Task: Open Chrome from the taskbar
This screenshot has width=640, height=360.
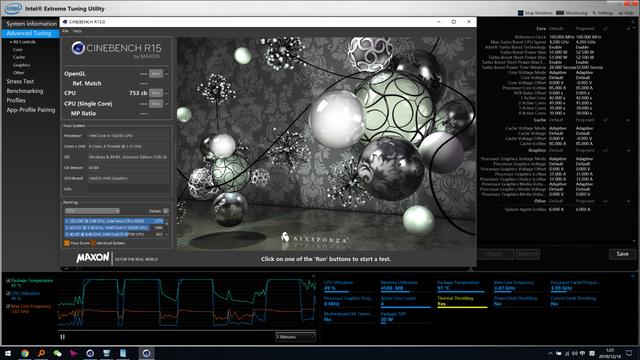Action: pos(25,353)
